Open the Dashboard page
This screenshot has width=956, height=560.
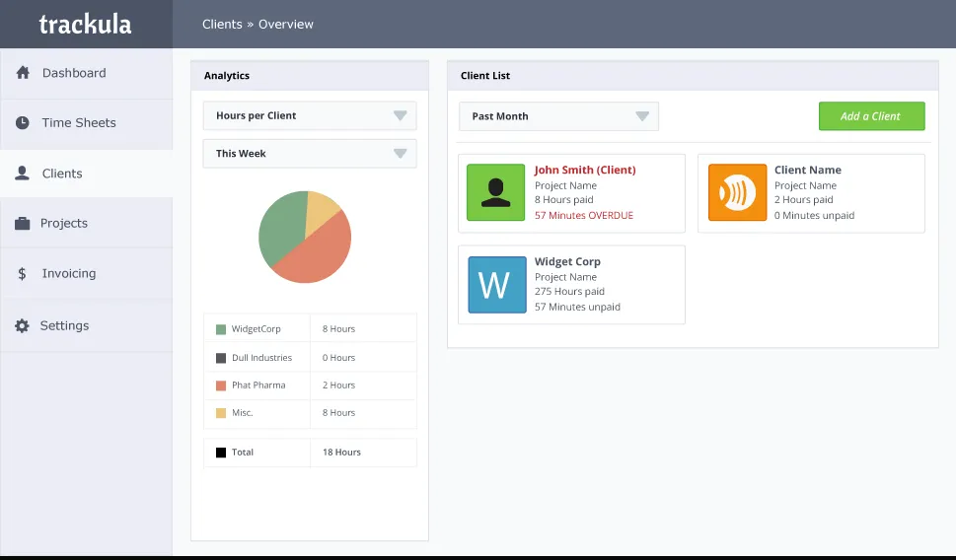click(x=86, y=73)
